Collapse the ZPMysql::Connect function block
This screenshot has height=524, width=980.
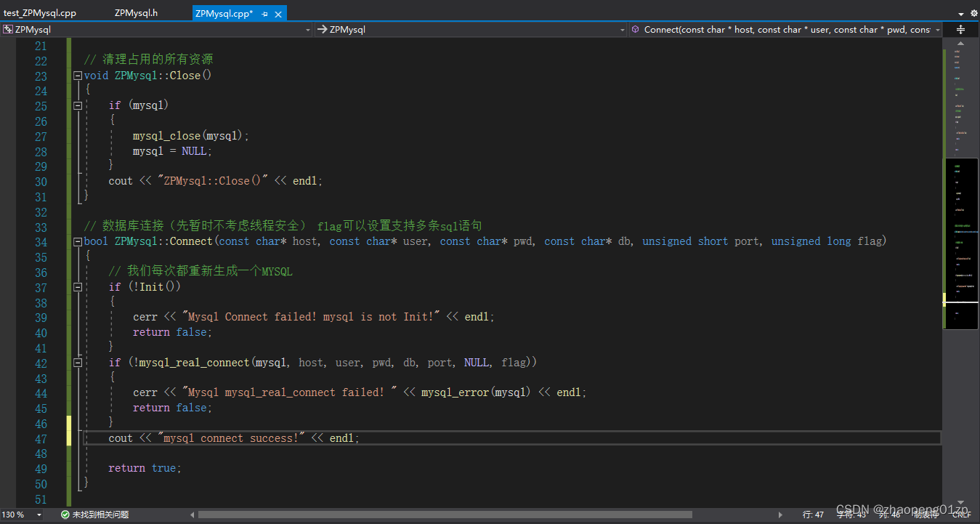coord(78,242)
